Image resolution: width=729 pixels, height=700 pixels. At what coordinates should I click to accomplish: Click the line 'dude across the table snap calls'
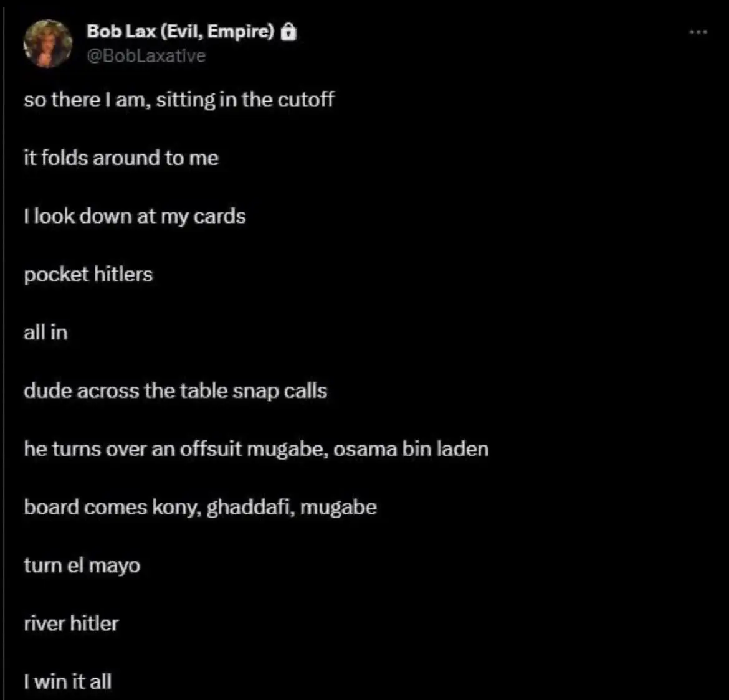click(x=176, y=391)
